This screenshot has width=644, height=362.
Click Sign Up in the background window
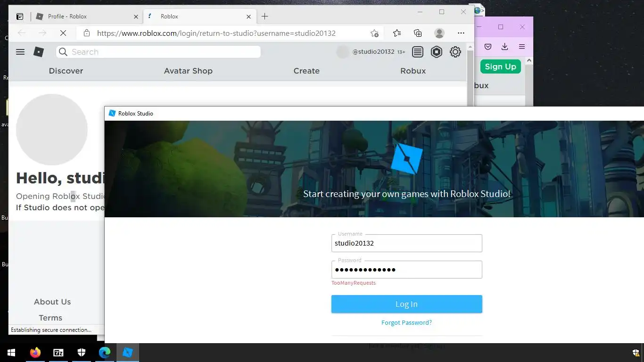pos(501,66)
